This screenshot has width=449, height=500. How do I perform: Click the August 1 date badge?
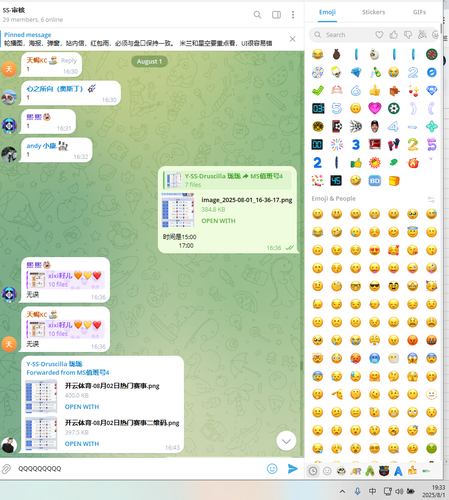149,62
